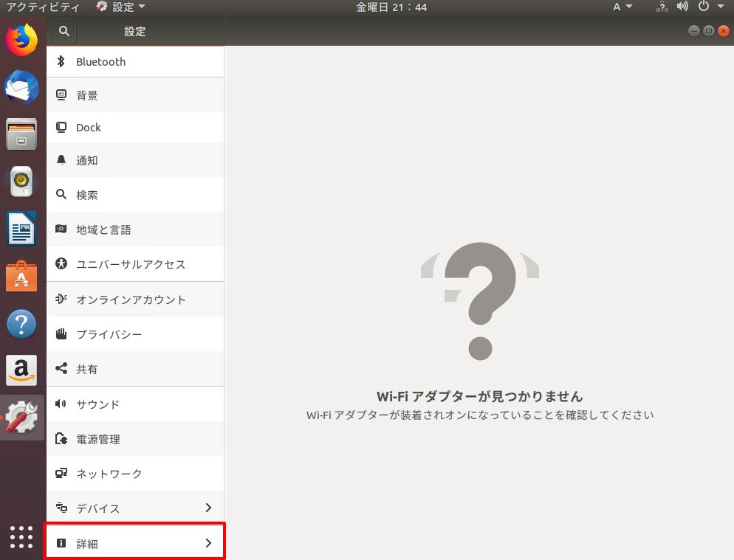Select サウンド settings row

135,404
